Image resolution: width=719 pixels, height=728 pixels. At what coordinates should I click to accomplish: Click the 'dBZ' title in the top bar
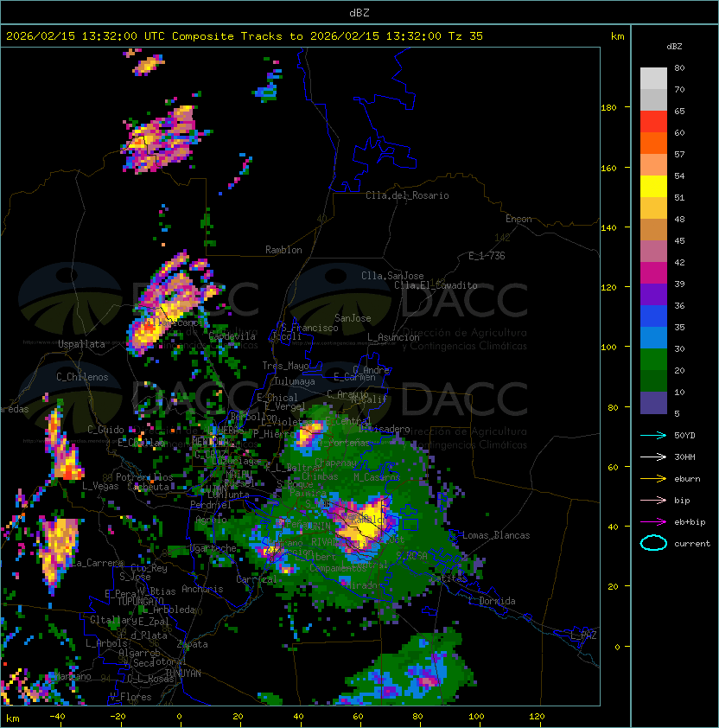[x=359, y=12]
